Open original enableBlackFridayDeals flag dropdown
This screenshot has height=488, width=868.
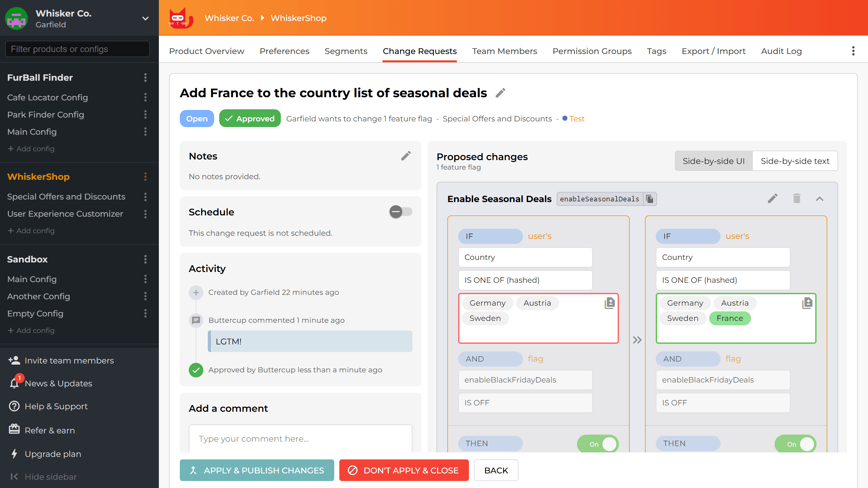(x=525, y=380)
